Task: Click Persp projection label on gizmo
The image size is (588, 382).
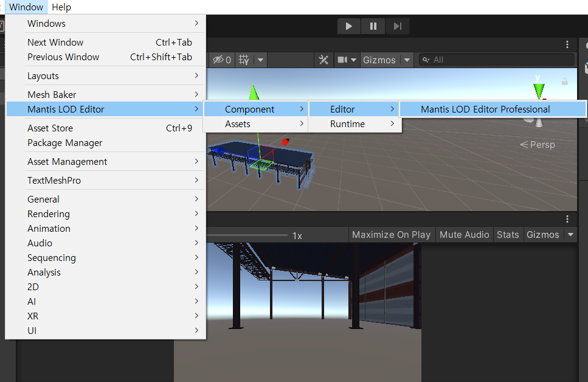Action: [x=538, y=145]
